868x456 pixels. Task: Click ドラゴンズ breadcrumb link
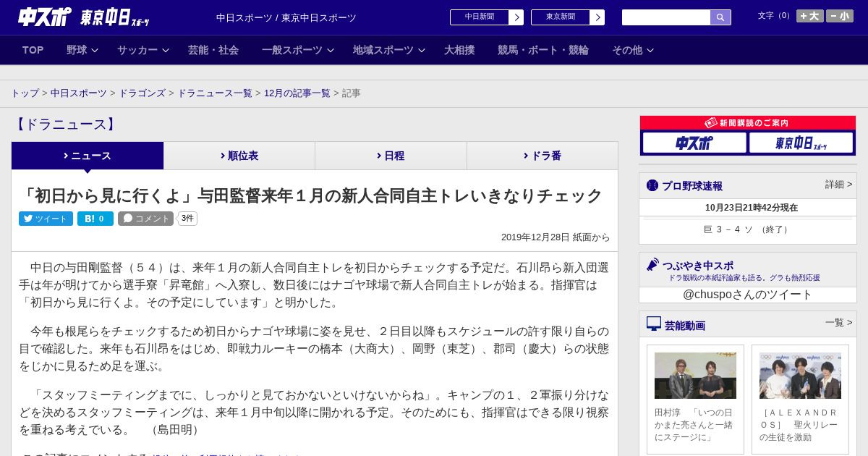coord(142,93)
